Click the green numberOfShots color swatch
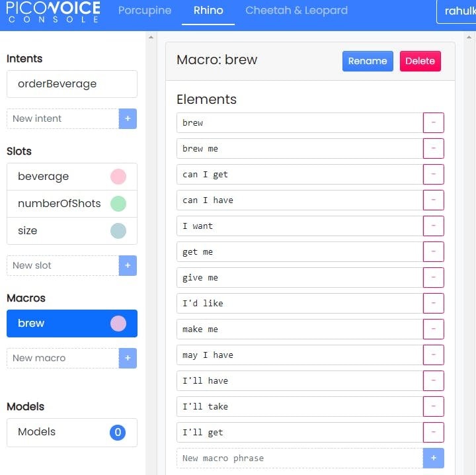Viewport: 476px width, 475px height. point(118,204)
